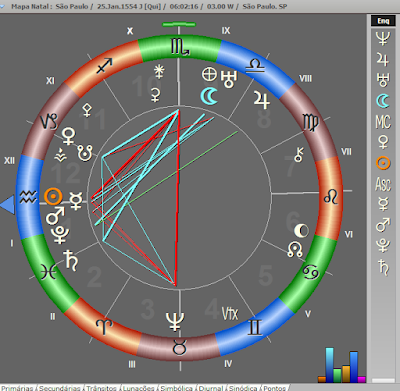The height and width of the screenshot is (391, 400).
Task: Click the Part of Fortune circled-cross symbol
Action: point(210,74)
